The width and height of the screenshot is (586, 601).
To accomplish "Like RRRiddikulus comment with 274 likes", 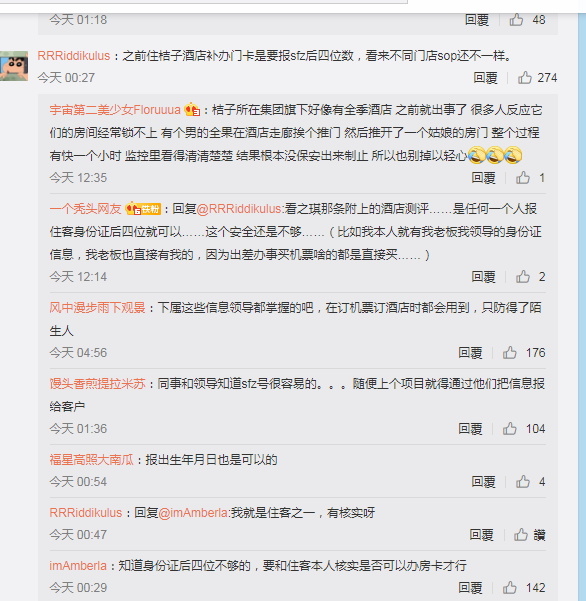I will tap(525, 78).
